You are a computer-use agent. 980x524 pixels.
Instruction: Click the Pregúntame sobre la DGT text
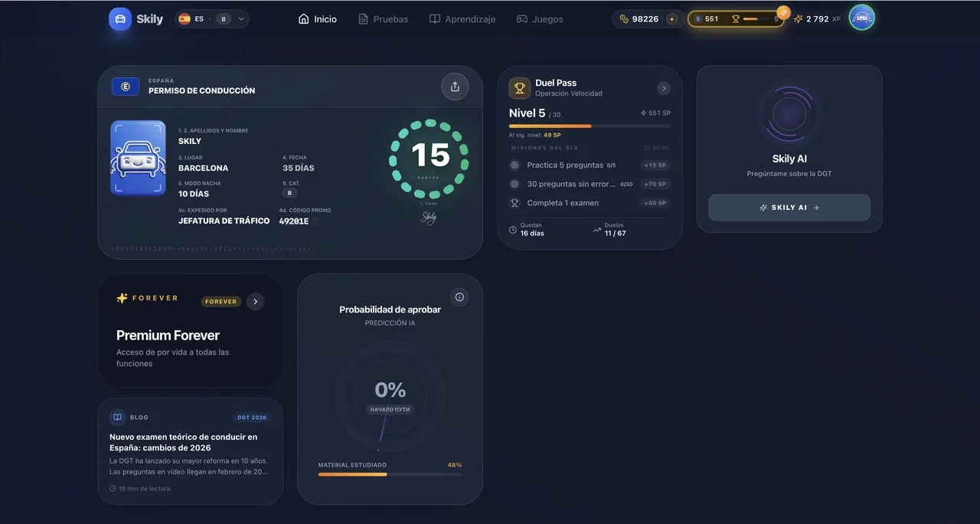(x=789, y=174)
